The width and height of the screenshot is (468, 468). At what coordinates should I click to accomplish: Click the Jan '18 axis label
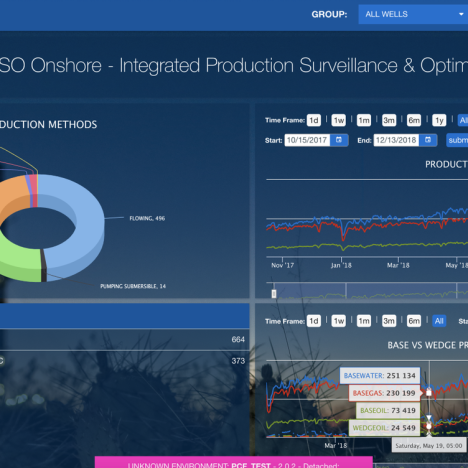click(341, 266)
